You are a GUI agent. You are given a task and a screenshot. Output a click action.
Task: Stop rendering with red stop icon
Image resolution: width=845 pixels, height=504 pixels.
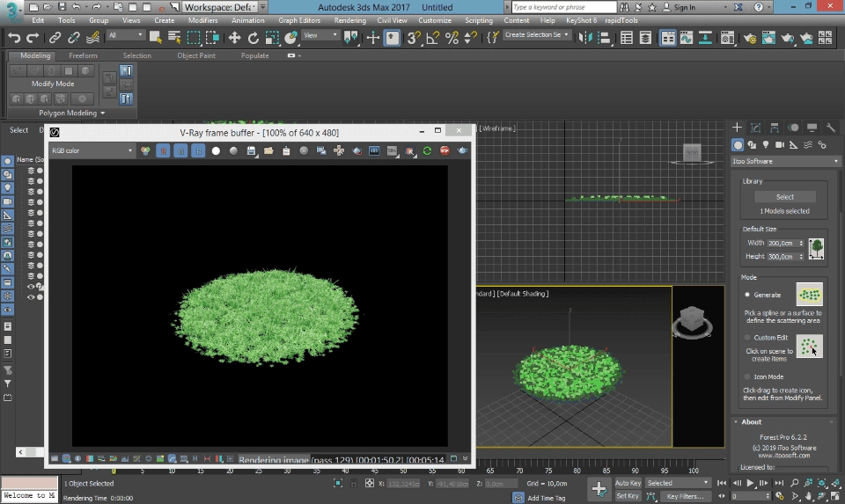click(445, 150)
